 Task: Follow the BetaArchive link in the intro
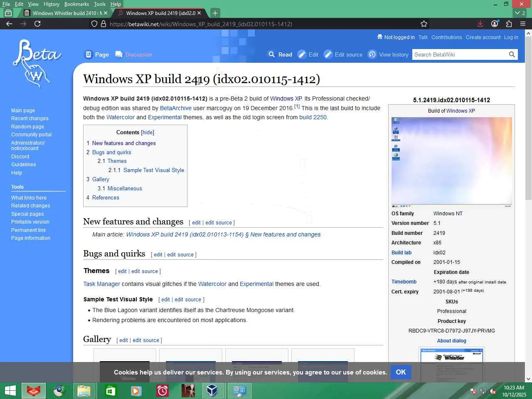click(x=176, y=108)
